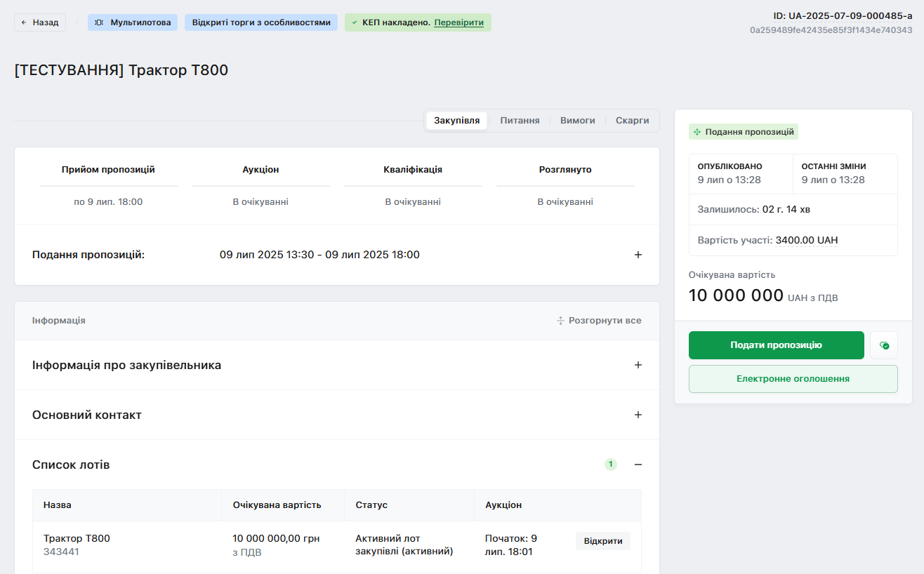Click the Подання пропозицій status badge
924x574 pixels.
(x=744, y=132)
